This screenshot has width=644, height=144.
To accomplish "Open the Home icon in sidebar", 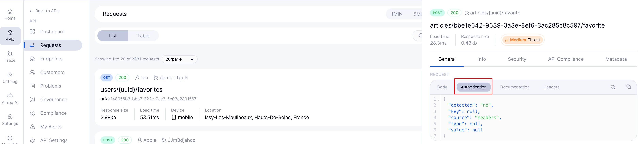I will [10, 12].
